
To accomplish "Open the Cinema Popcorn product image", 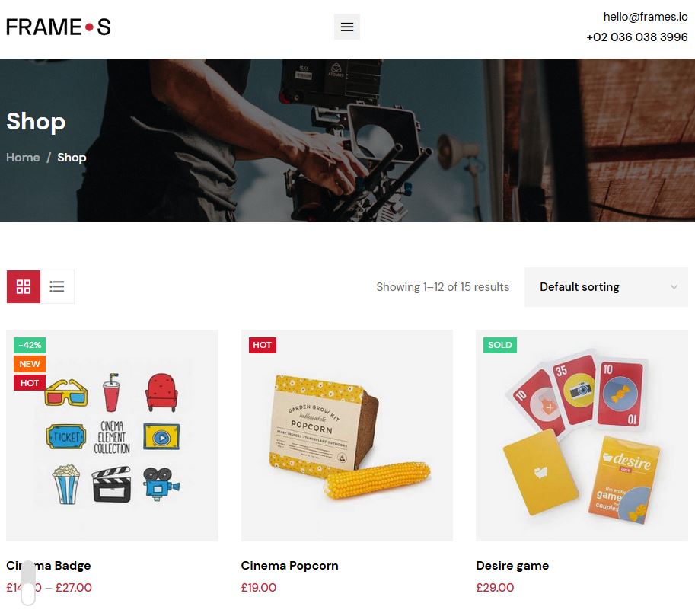I will pos(347,435).
